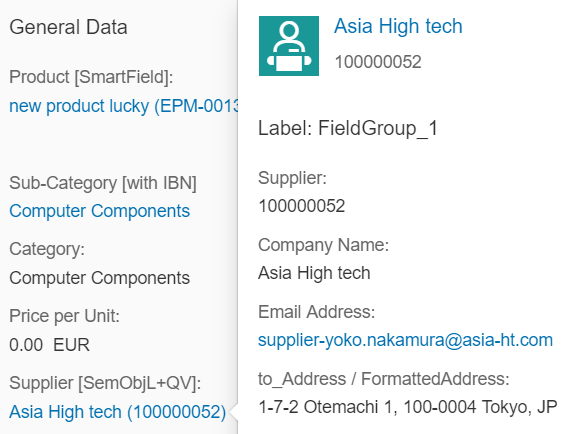Click the Company Name value Asia High tech
Screen dimensions: 574x434
click(x=314, y=273)
